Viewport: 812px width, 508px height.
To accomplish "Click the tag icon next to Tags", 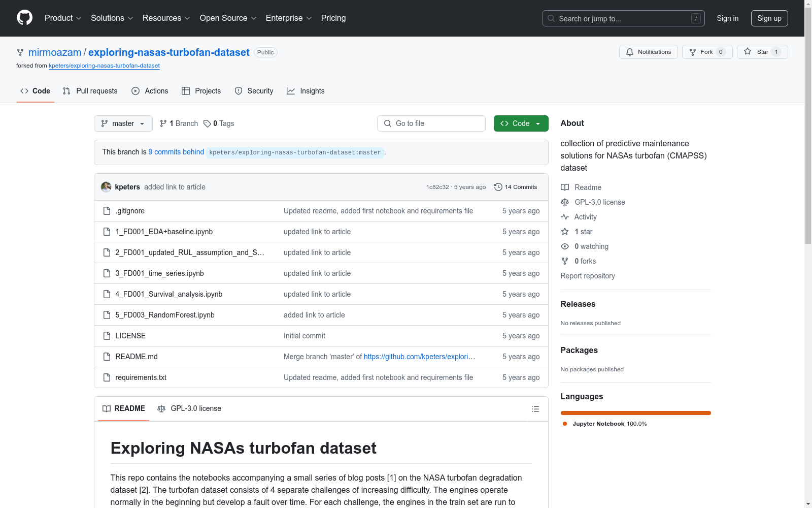I will [207, 123].
